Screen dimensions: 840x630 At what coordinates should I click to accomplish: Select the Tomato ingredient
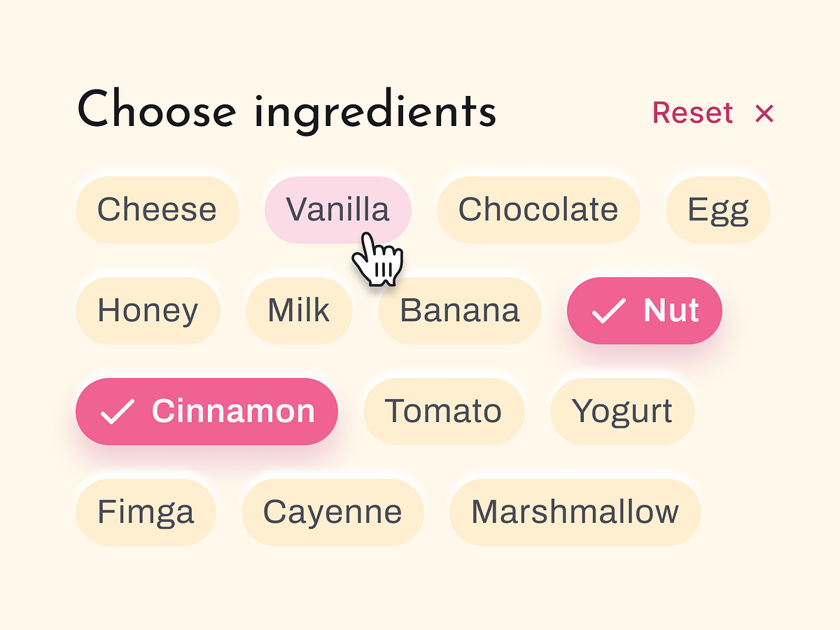pos(444,412)
